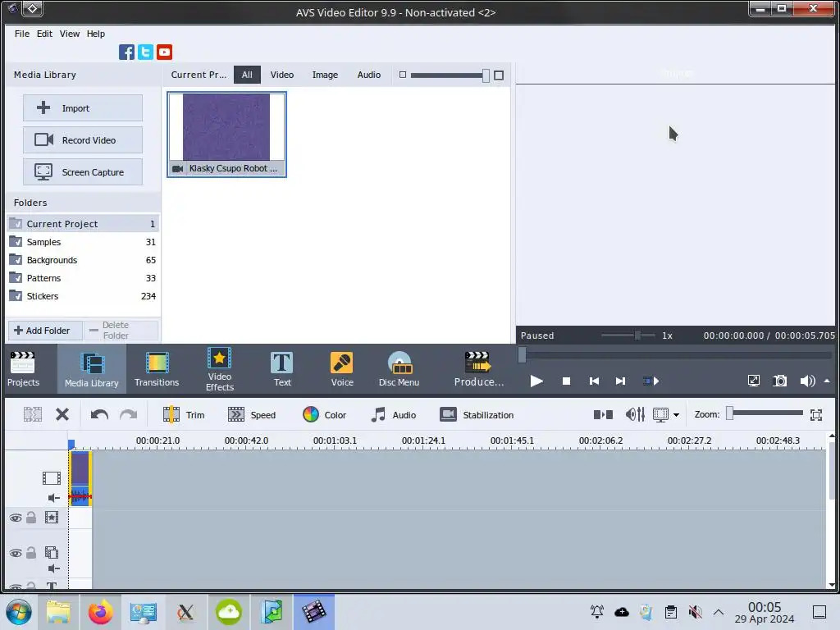Screen dimensions: 840x630
Task: Toggle preview volume mute
Action: pos(807,381)
